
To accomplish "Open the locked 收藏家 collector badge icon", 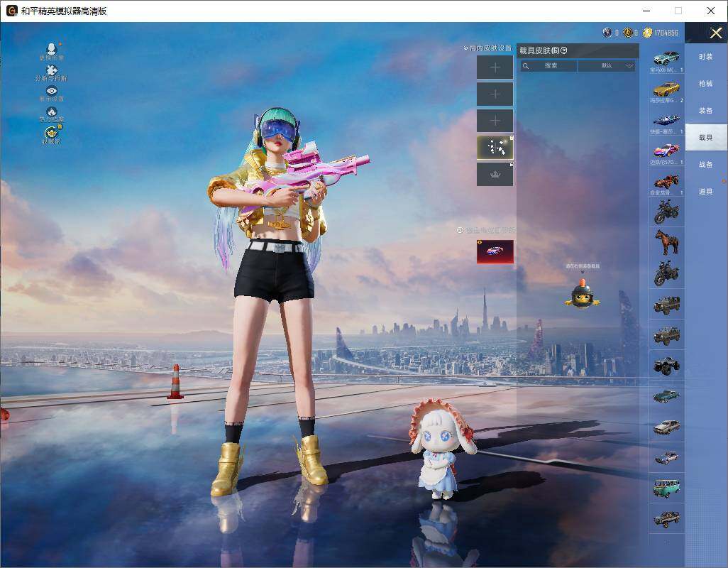I will pyautogui.click(x=52, y=135).
